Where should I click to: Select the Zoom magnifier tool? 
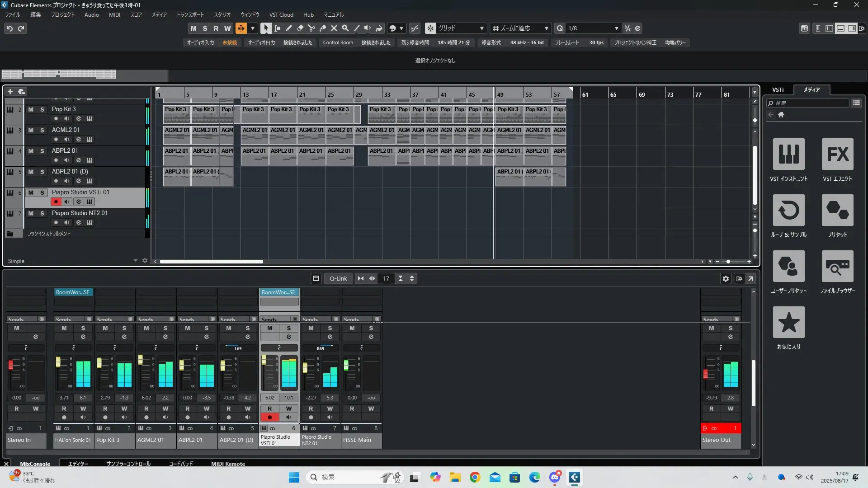(x=345, y=28)
